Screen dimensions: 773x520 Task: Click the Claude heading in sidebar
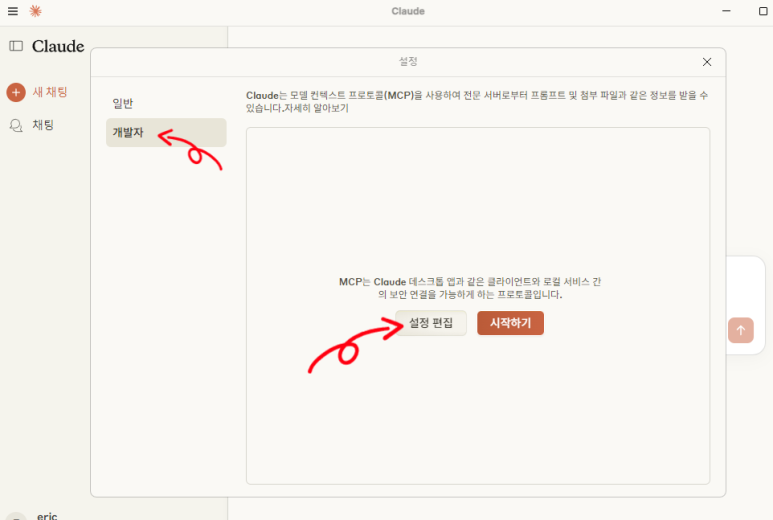point(58,46)
